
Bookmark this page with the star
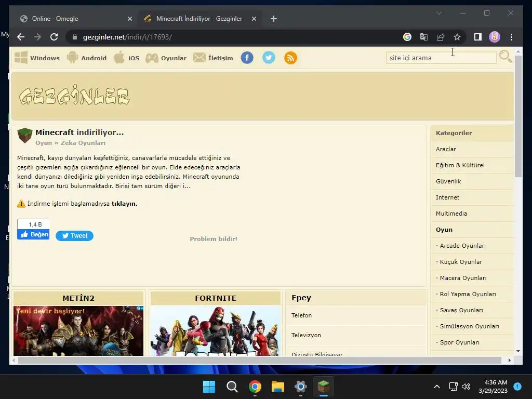pos(457,37)
